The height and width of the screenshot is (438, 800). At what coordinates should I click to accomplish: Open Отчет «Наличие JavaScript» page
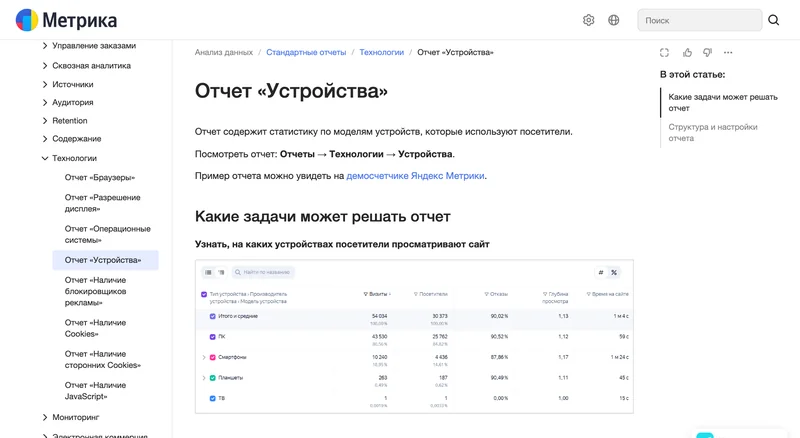point(95,391)
